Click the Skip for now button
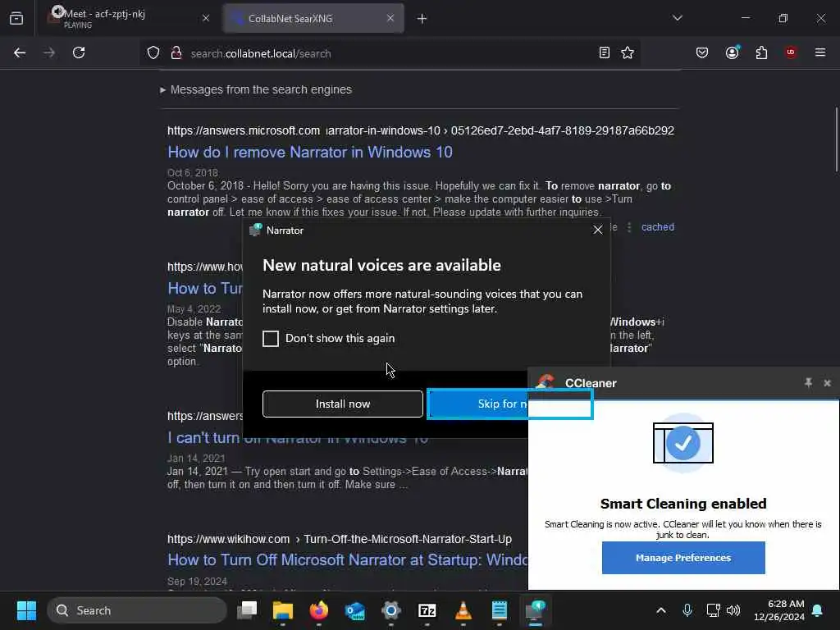 (478, 404)
